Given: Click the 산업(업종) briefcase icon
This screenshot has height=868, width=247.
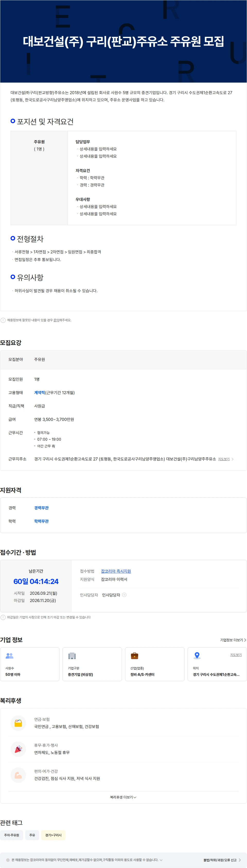Looking at the screenshot, I should pyautogui.click(x=135, y=656).
